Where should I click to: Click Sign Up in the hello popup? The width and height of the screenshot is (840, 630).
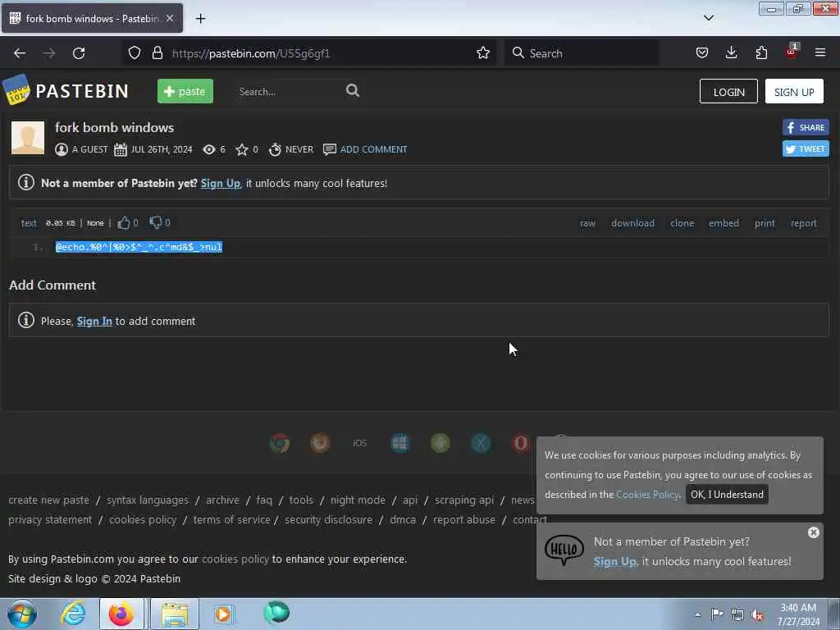tap(615, 561)
